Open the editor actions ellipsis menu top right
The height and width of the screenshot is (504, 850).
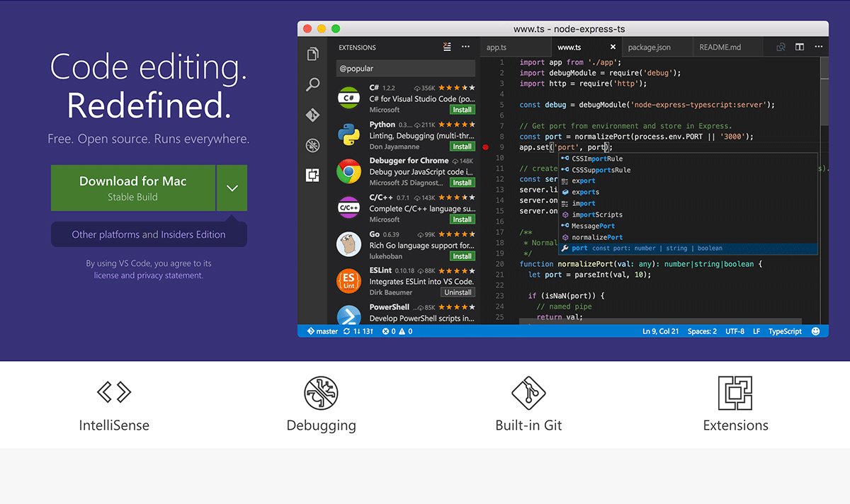pos(818,47)
